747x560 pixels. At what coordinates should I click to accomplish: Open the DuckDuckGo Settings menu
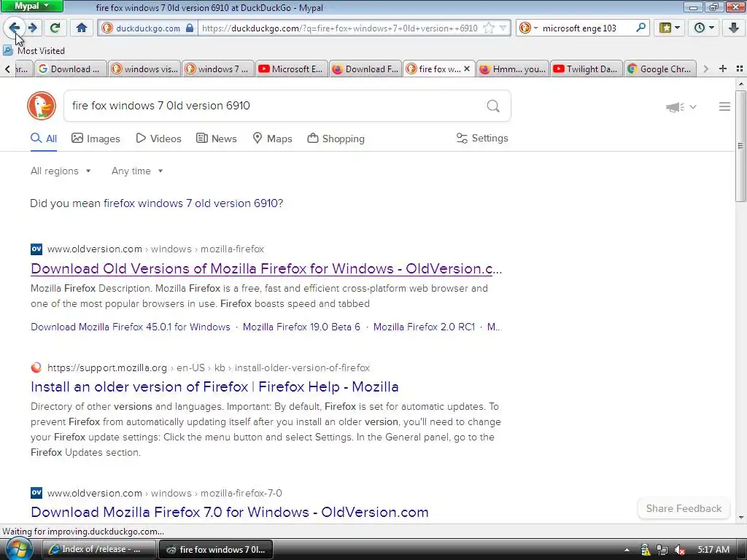click(482, 138)
